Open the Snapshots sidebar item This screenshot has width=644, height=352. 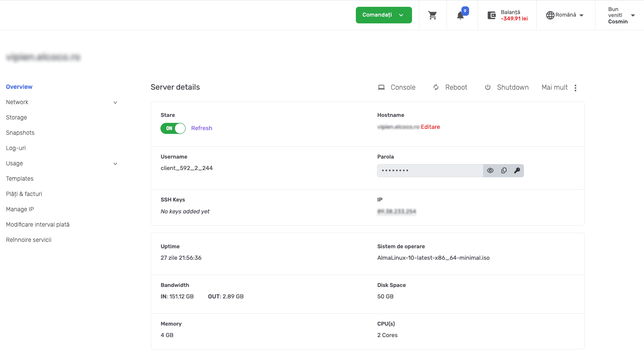(20, 133)
